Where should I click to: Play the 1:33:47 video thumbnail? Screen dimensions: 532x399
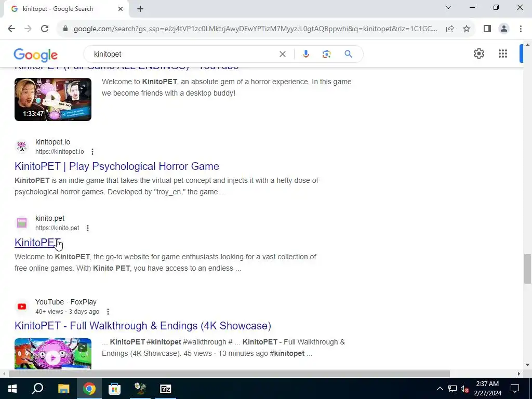pyautogui.click(x=53, y=99)
